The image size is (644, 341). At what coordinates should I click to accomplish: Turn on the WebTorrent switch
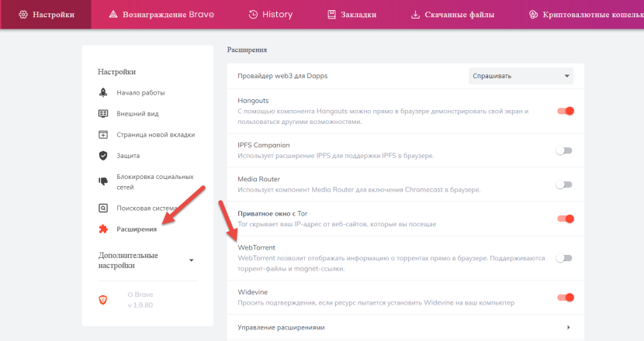click(564, 258)
